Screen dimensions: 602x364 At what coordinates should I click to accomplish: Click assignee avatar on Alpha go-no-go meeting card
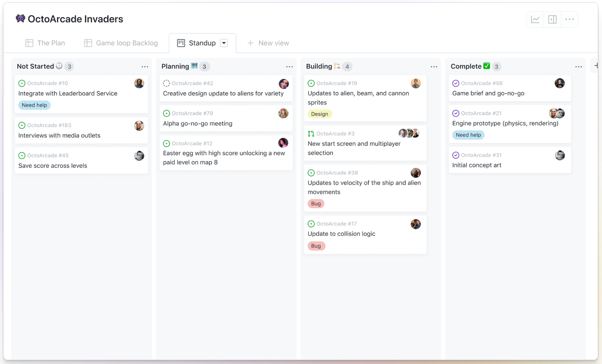pos(283,113)
